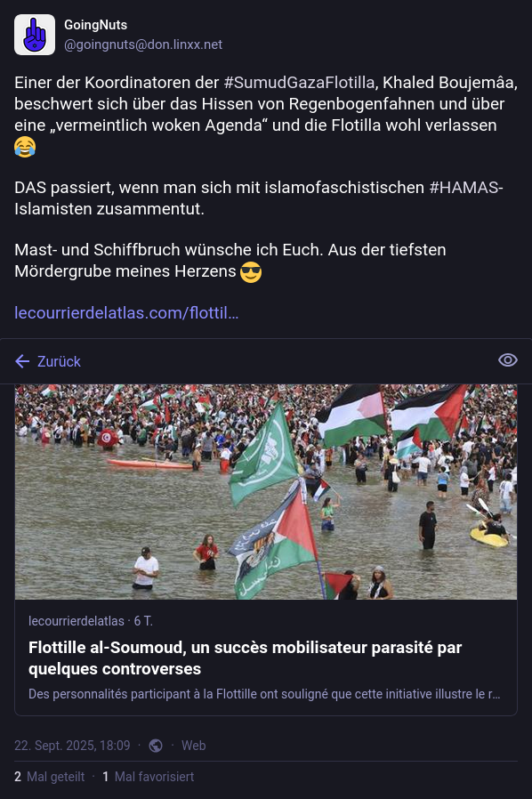
Task: Click the laughing emoji in post
Action: click(x=25, y=147)
